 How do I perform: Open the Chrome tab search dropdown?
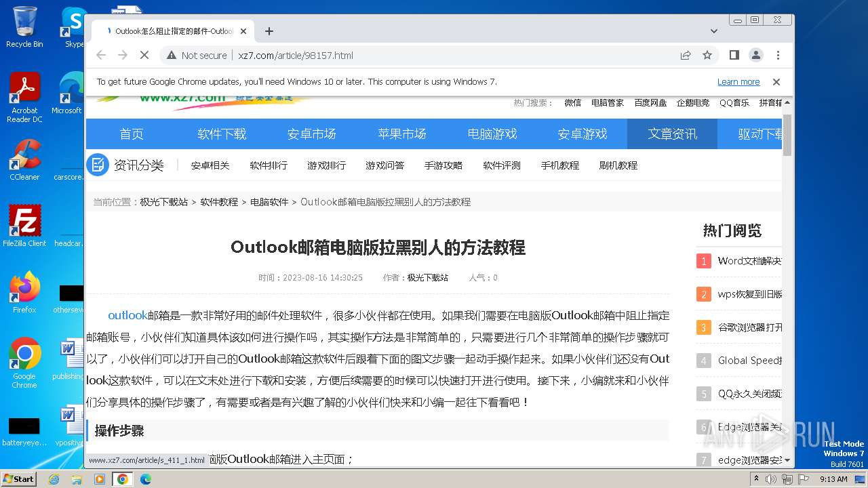(714, 31)
